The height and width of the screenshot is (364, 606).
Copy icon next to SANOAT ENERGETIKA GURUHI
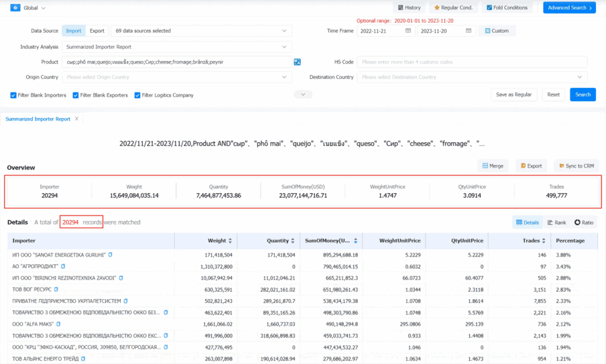(x=110, y=255)
